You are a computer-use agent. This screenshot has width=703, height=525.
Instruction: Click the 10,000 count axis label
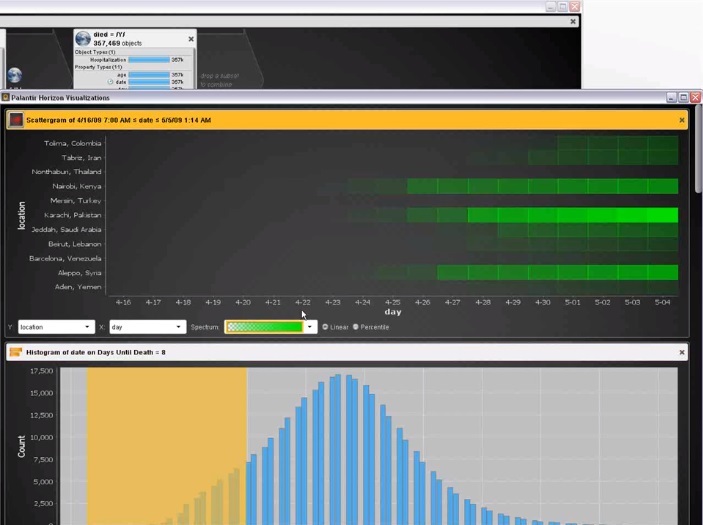[41, 437]
